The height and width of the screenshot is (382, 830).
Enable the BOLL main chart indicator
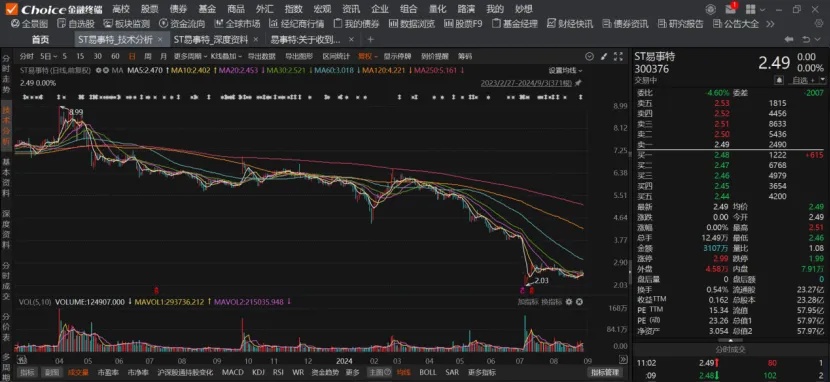428,372
